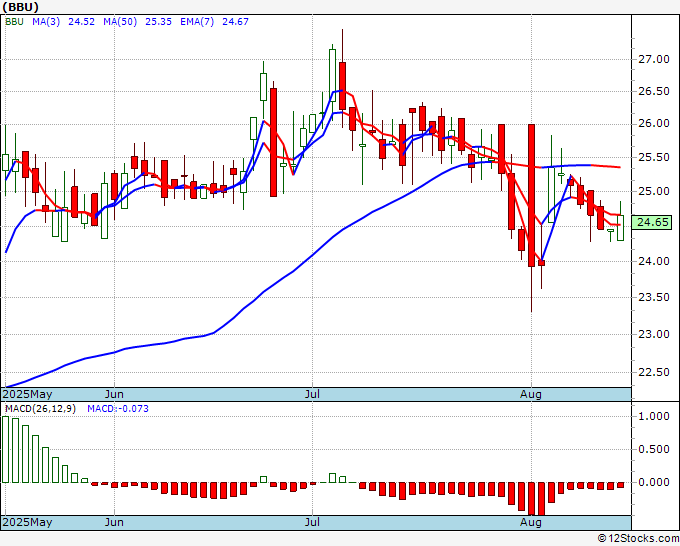680x546 pixels.
Task: Click the 2025May label on MACD axis
Action: click(27, 522)
